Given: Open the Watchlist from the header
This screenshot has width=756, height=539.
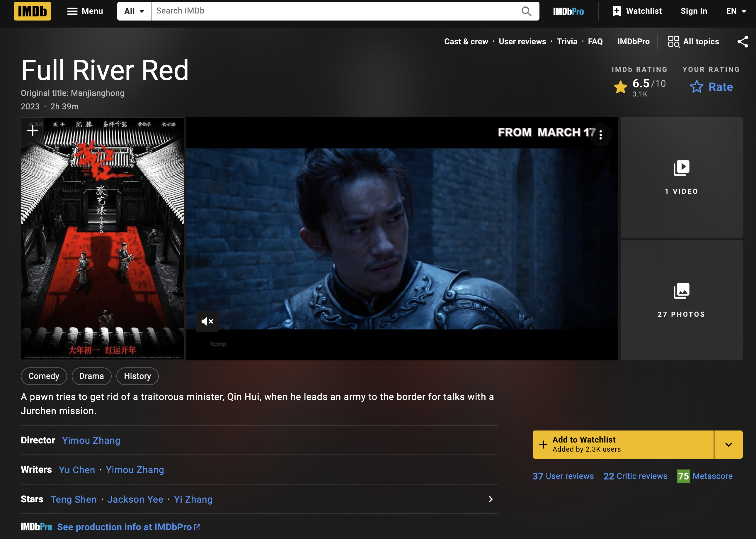Looking at the screenshot, I should pyautogui.click(x=637, y=11).
